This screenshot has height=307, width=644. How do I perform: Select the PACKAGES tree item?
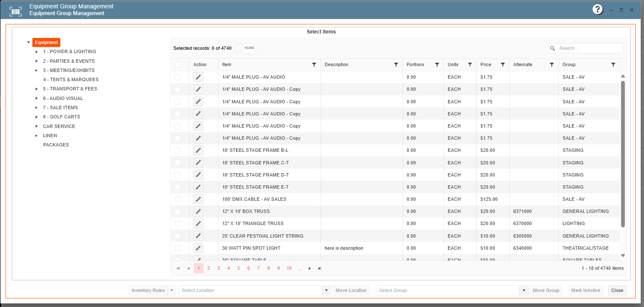pyautogui.click(x=56, y=145)
